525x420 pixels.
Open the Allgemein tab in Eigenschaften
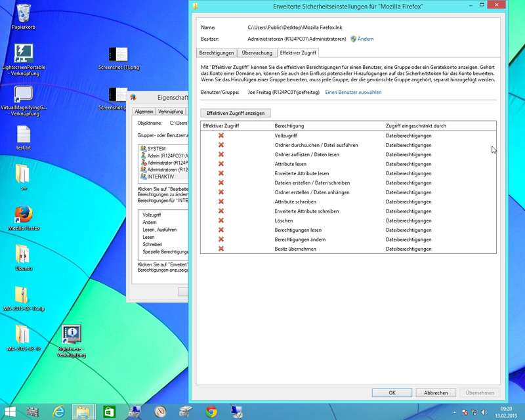click(144, 112)
